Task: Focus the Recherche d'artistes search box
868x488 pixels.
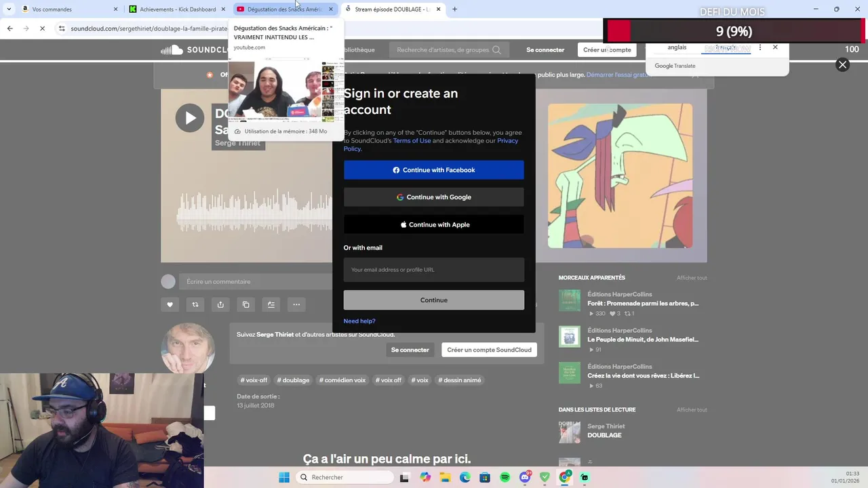Action: (449, 49)
